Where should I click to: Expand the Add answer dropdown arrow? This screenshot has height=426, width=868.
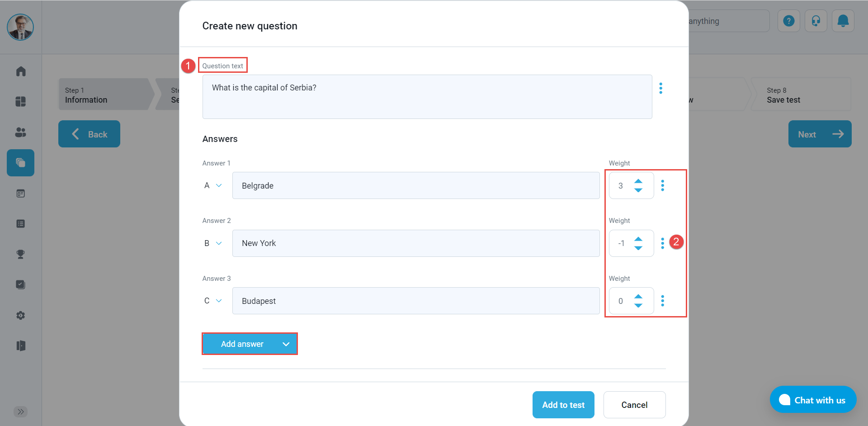pyautogui.click(x=286, y=344)
